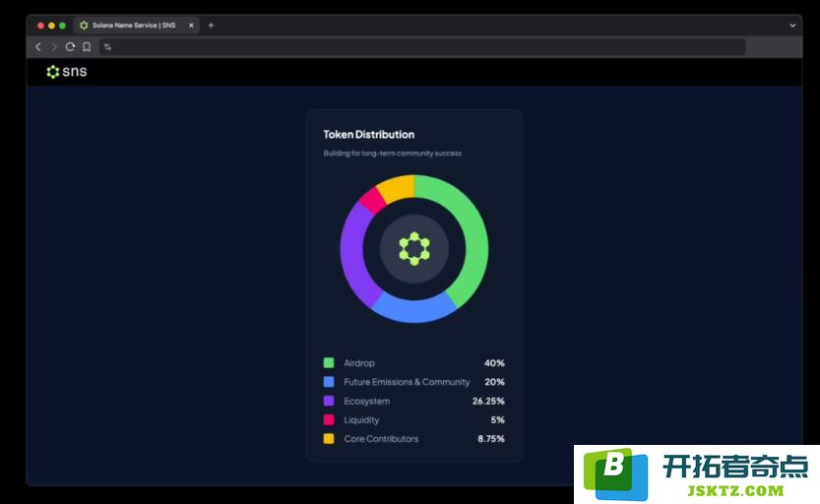
Task: Click the yellow Core Contributors chart segment
Action: coord(397,188)
